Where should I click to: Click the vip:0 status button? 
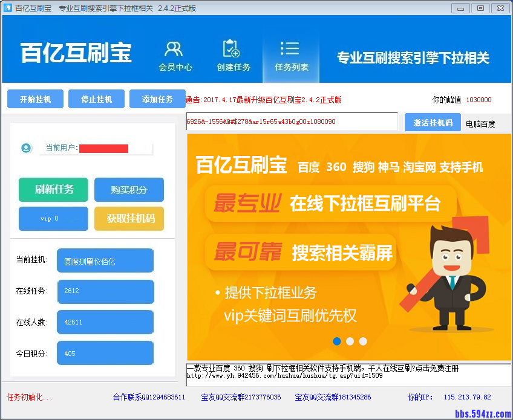pyautogui.click(x=53, y=219)
